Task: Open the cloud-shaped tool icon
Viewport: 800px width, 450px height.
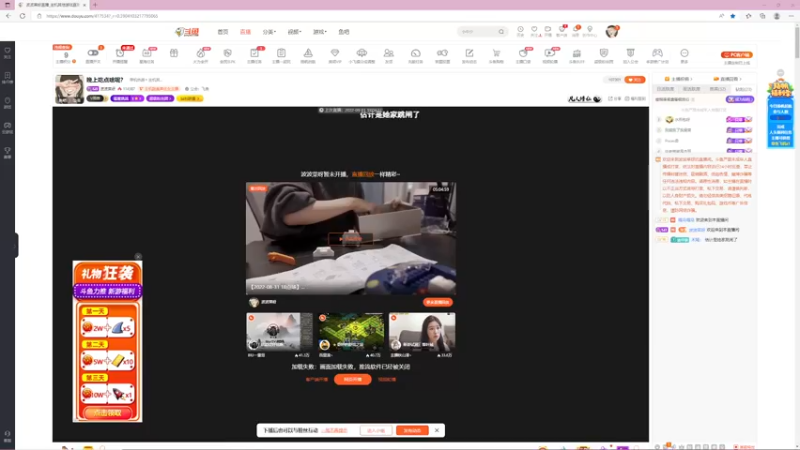Action: [362, 55]
